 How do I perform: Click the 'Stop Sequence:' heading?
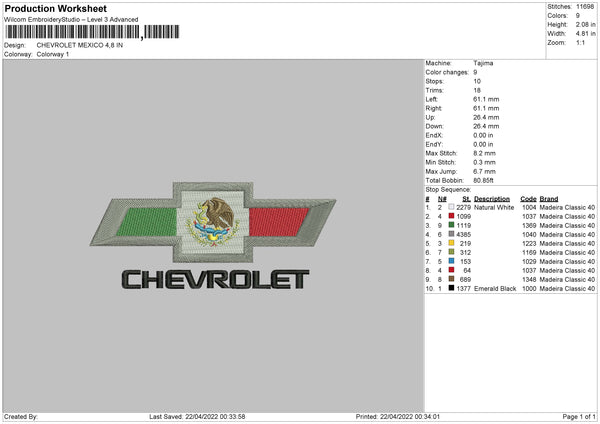pos(448,189)
